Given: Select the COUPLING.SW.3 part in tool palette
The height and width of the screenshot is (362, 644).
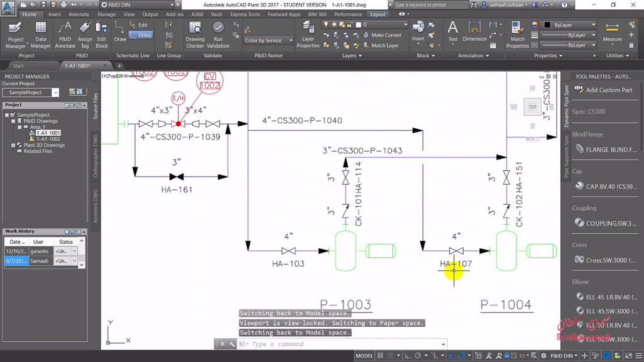Looking at the screenshot, I should [606, 223].
